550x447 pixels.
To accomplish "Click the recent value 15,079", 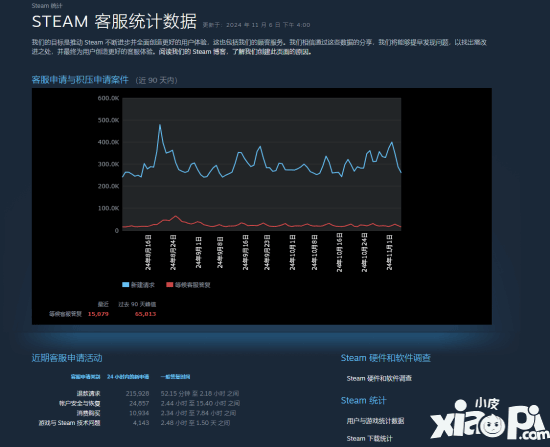I will tap(98, 314).
